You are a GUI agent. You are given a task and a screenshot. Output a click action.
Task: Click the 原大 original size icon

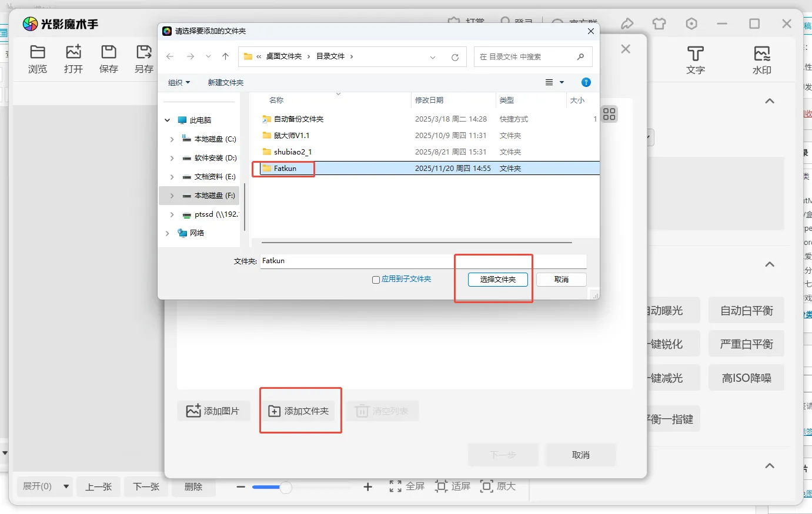(486, 486)
